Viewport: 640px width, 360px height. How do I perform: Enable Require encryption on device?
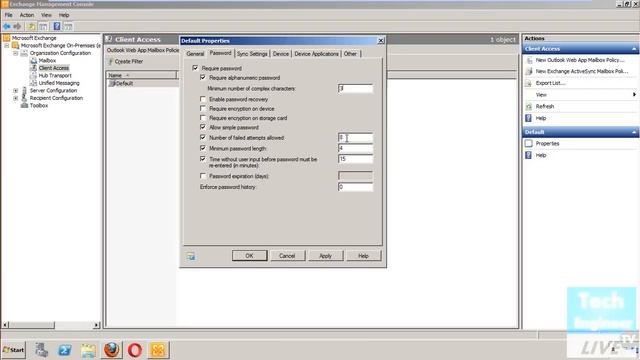(x=203, y=109)
